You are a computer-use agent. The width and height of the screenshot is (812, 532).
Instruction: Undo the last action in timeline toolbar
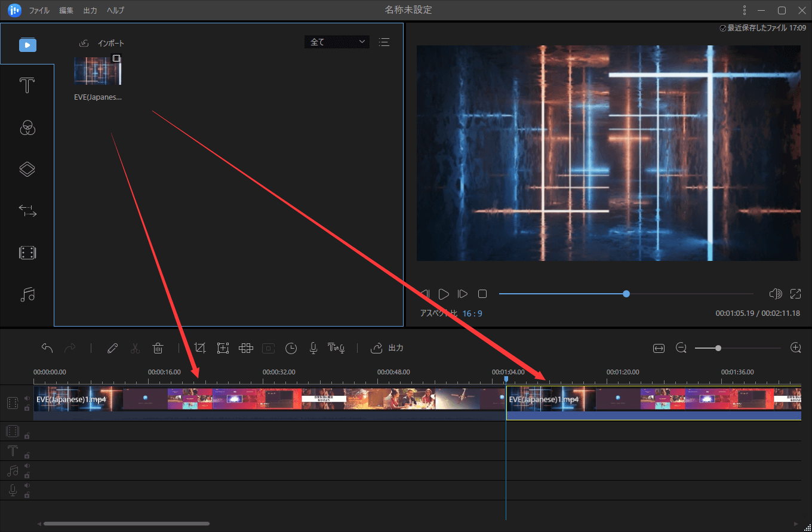(x=47, y=348)
